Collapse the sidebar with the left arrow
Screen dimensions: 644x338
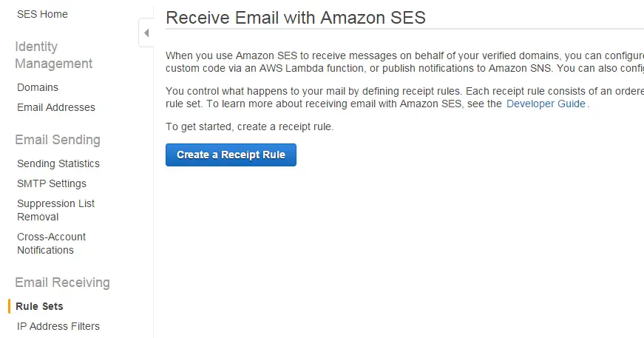click(x=146, y=33)
